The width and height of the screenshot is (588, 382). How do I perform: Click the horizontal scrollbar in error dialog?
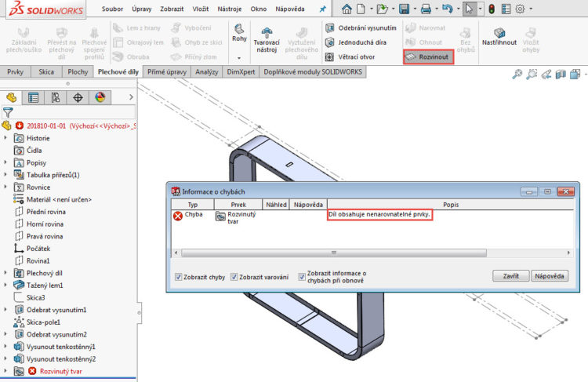334,253
